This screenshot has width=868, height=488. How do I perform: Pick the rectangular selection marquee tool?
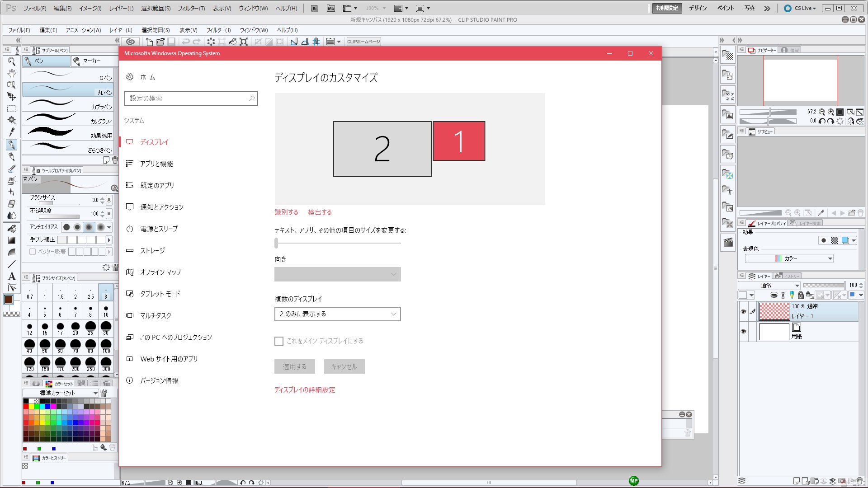tap(12, 109)
